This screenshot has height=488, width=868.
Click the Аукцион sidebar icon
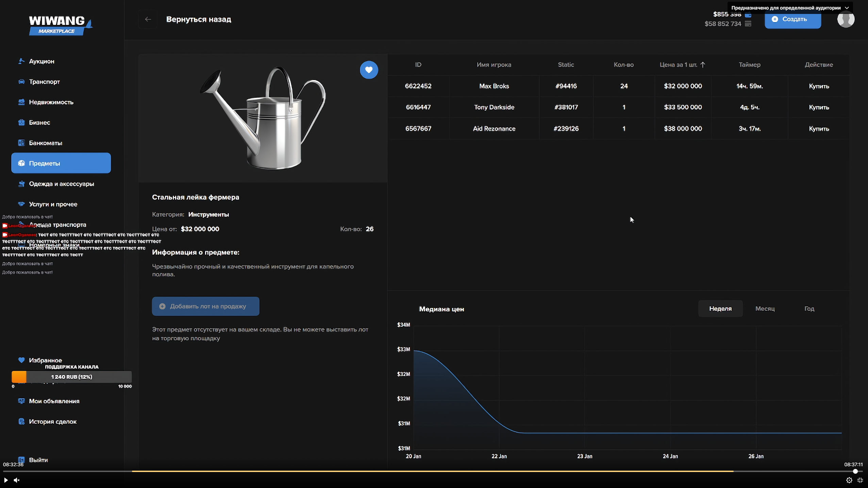coord(21,61)
